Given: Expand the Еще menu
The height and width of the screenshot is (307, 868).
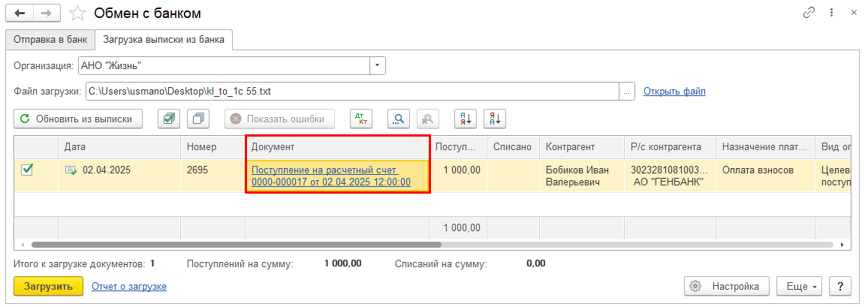Looking at the screenshot, I should coord(802,286).
